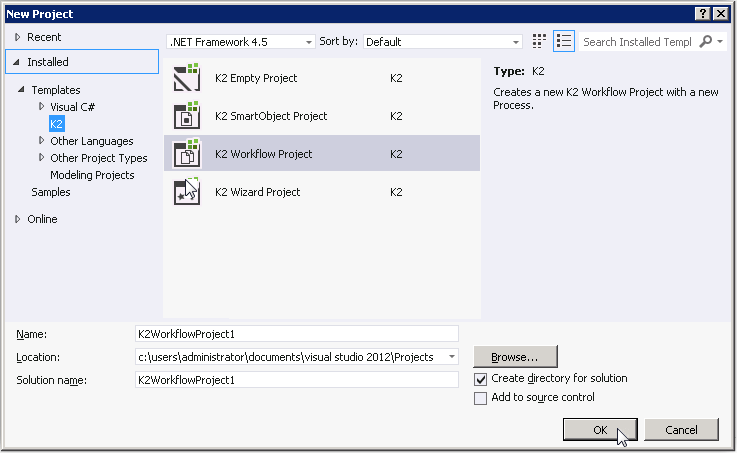
Task: Expand the Other Project Types node arrow
Action: [41, 157]
